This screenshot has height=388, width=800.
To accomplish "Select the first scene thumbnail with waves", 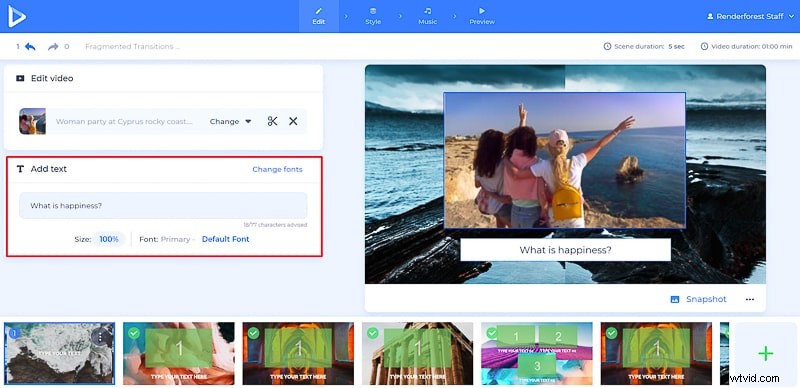I will click(60, 353).
